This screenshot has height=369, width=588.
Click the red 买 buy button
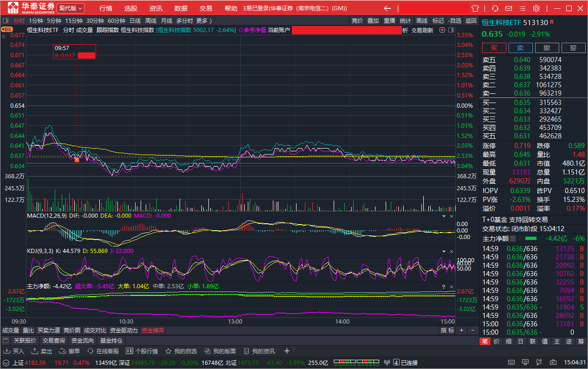click(494, 48)
